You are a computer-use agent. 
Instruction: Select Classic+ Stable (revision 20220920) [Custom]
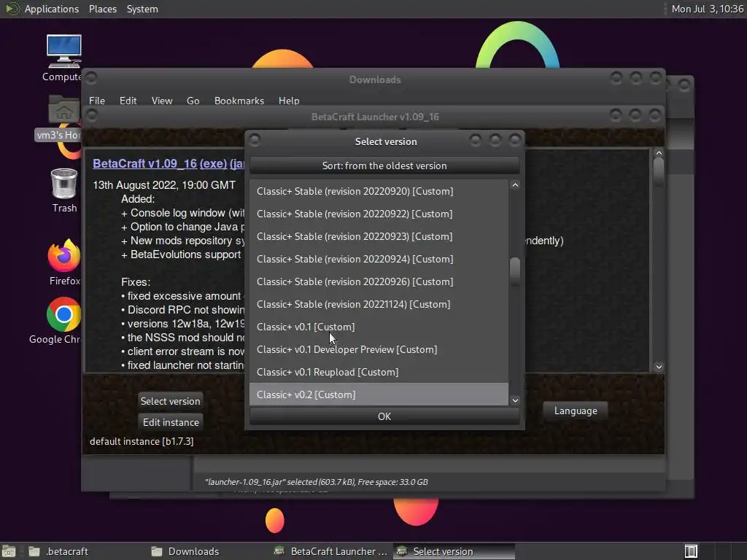[379, 191]
